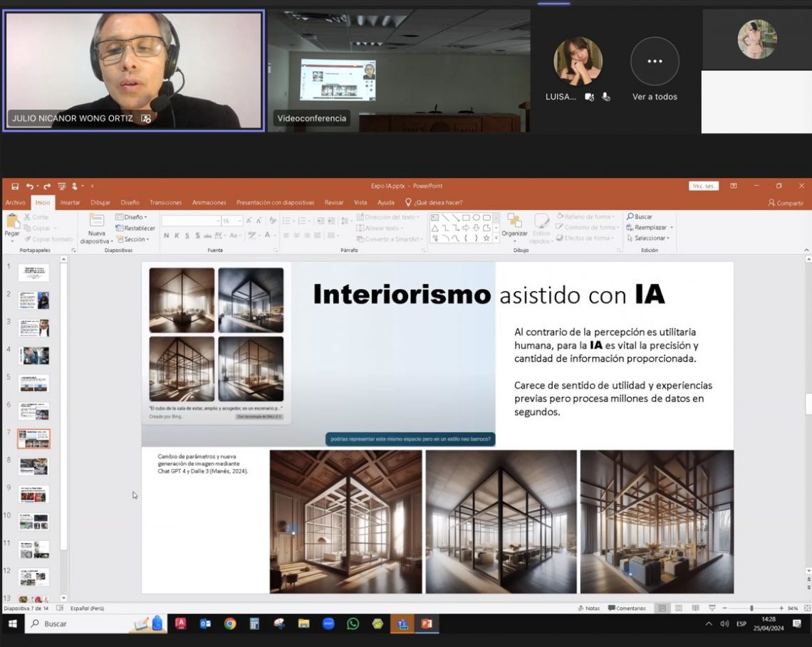Switch to slide sorter view in status bar
812x647 pixels.
coord(678,609)
